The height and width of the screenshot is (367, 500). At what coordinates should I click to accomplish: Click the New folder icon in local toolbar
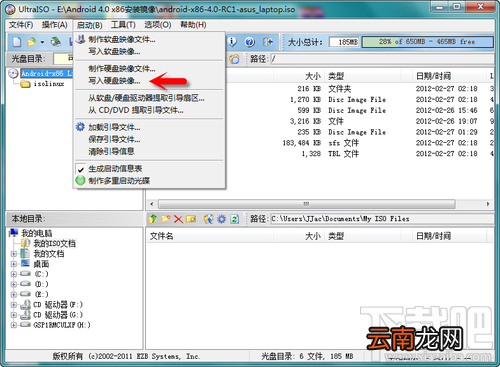point(166,219)
